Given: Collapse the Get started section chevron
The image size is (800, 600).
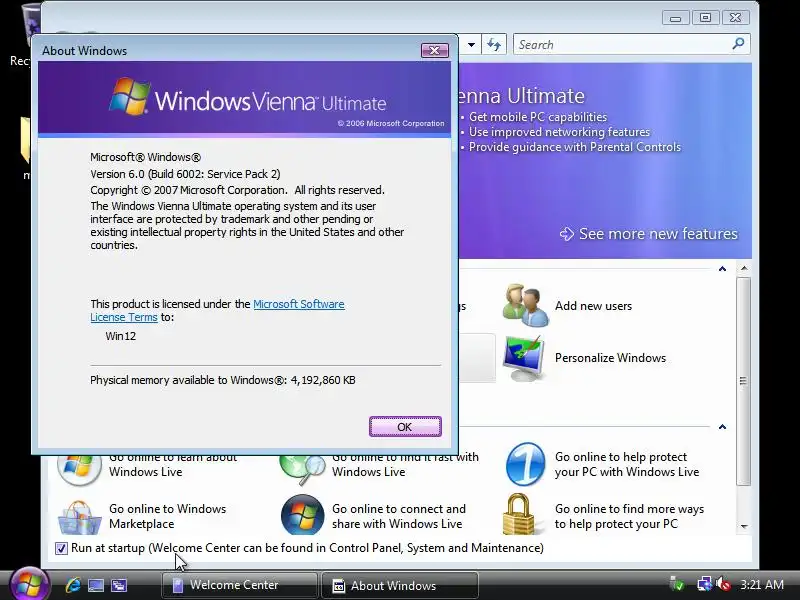Looking at the screenshot, I should [x=722, y=268].
